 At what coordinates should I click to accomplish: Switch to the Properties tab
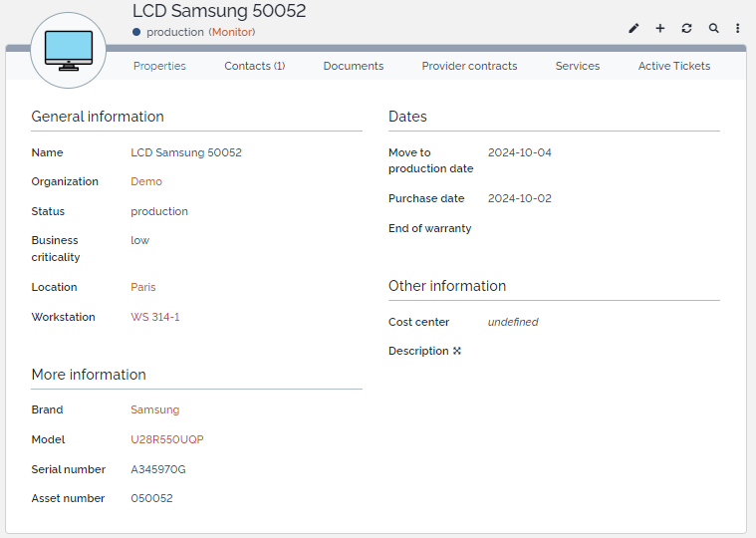(x=159, y=66)
